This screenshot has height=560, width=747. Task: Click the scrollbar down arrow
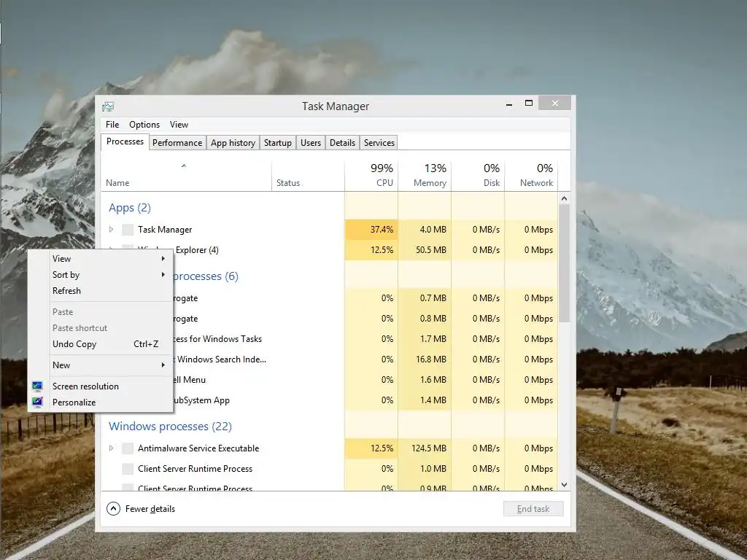[x=564, y=485]
